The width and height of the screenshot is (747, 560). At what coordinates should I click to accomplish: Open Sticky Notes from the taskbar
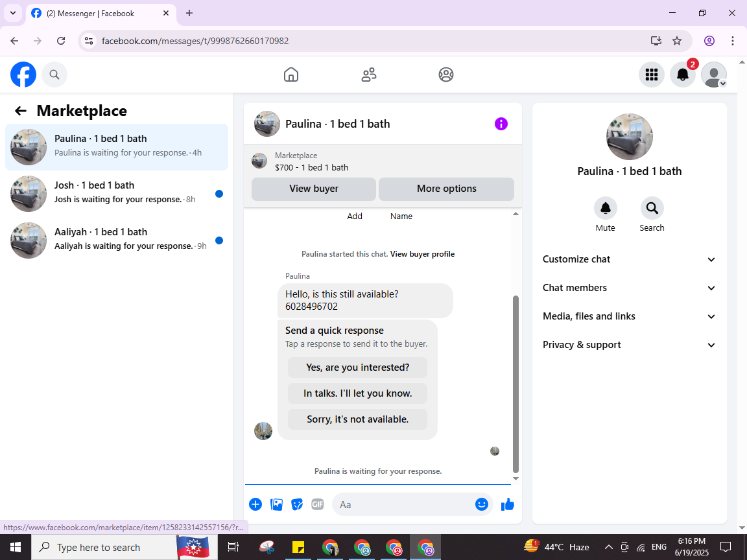[298, 547]
